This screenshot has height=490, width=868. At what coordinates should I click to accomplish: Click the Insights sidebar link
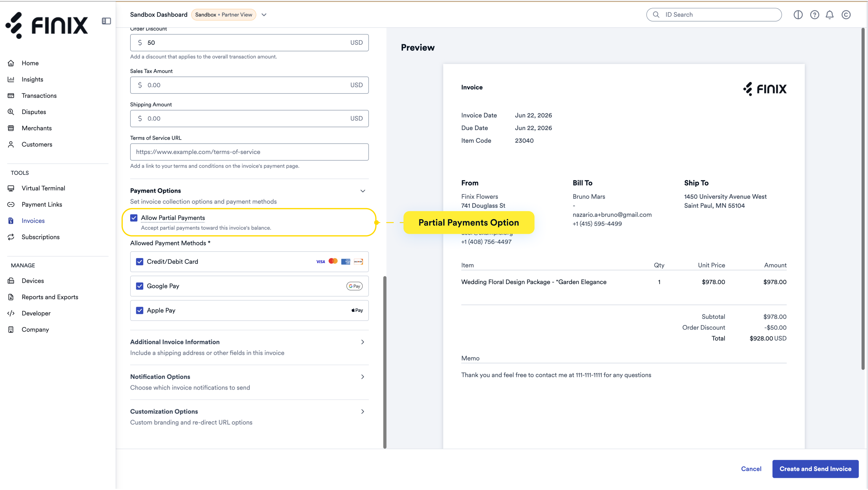pos(32,79)
